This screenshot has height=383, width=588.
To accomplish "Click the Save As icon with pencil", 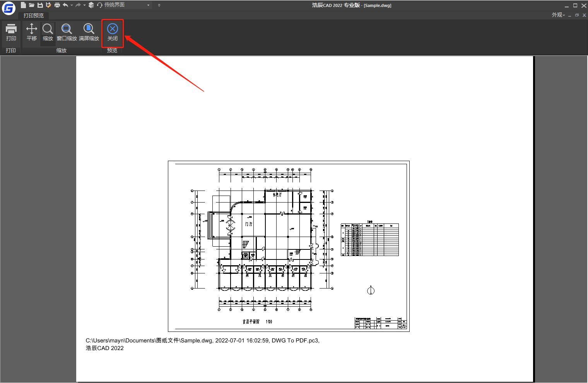I will pyautogui.click(x=48, y=5).
